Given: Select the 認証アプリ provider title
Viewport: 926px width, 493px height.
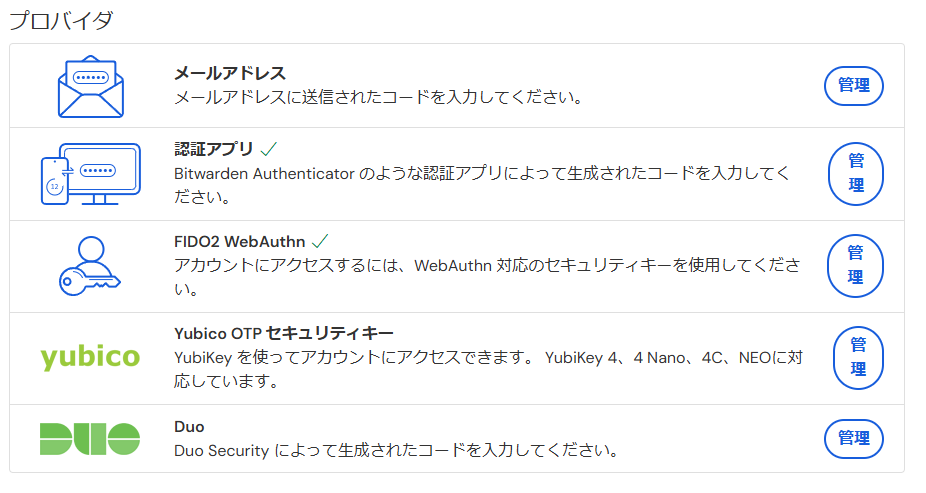Looking at the screenshot, I should click(212, 149).
